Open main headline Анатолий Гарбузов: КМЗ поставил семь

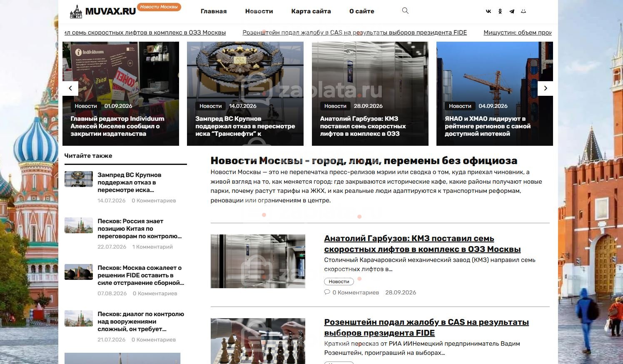point(422,244)
